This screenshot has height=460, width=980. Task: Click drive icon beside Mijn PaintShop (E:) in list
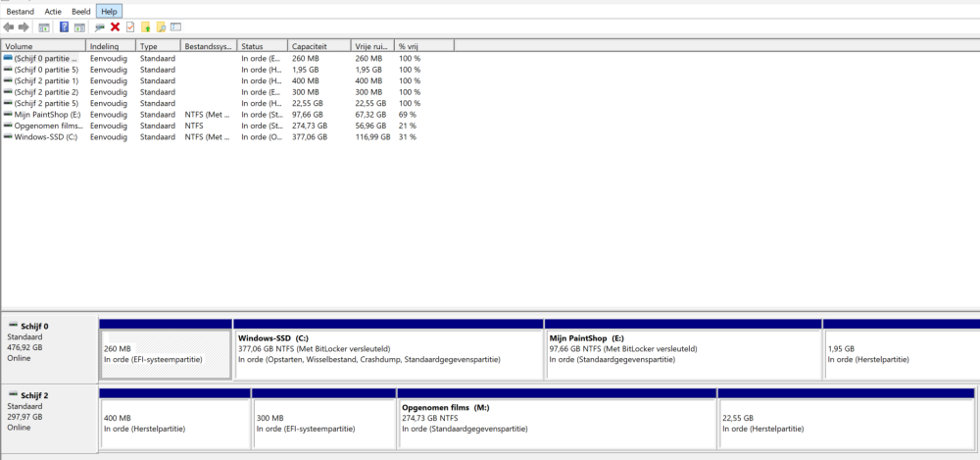pos(8,115)
